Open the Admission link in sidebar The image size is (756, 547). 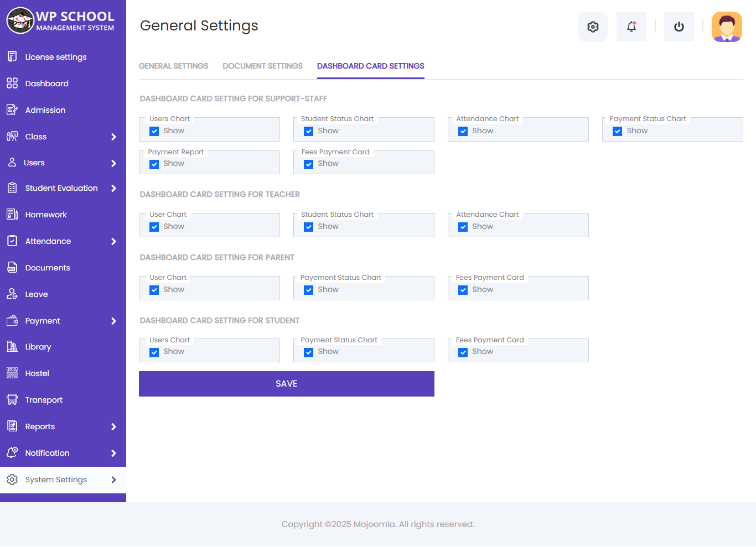pyautogui.click(x=63, y=110)
